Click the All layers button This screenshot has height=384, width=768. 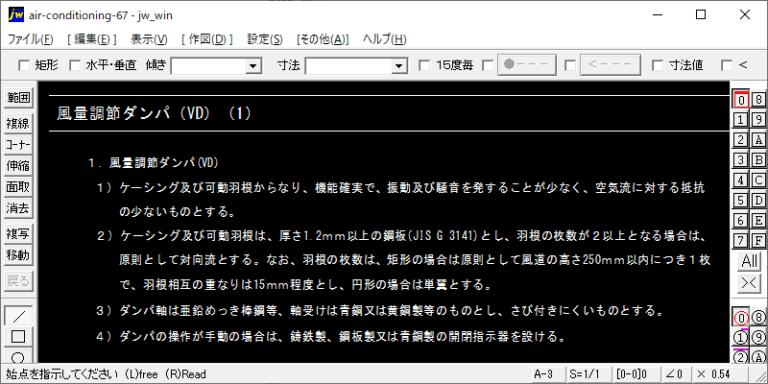coord(749,262)
